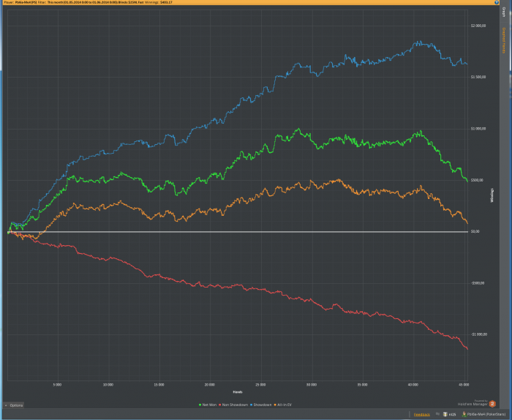Click the 15 000 hands axis label
The width and height of the screenshot is (512, 420).
point(159,385)
